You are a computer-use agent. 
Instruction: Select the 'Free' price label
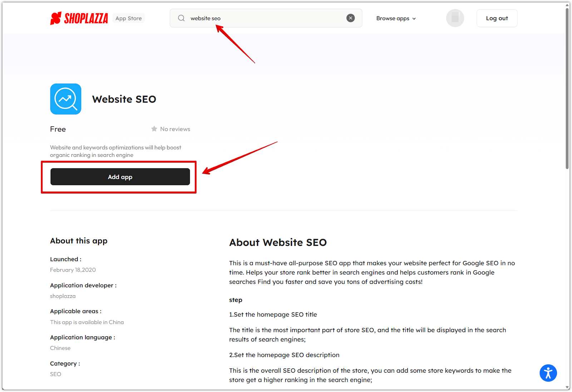(58, 129)
